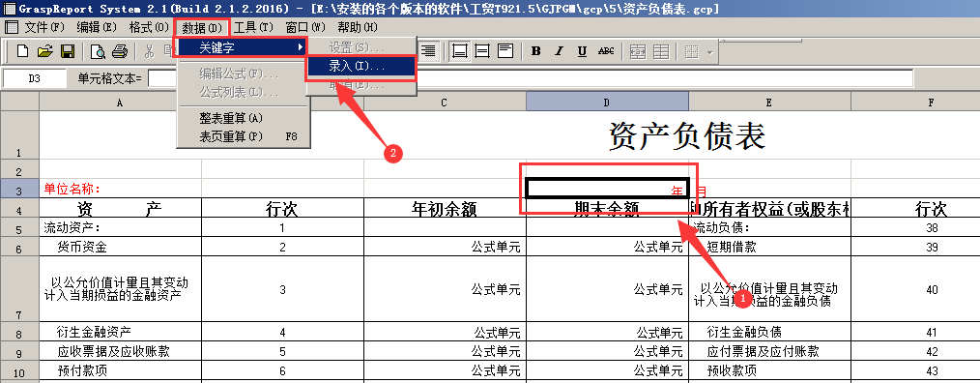The height and width of the screenshot is (383, 980).
Task: Toggle bold formatting button
Action: coord(535,51)
